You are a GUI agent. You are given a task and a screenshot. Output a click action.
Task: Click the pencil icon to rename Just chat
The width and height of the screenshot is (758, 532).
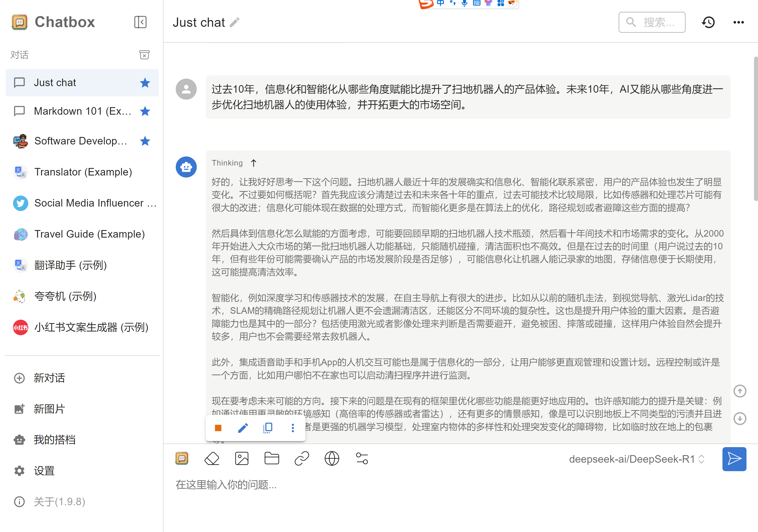235,23
